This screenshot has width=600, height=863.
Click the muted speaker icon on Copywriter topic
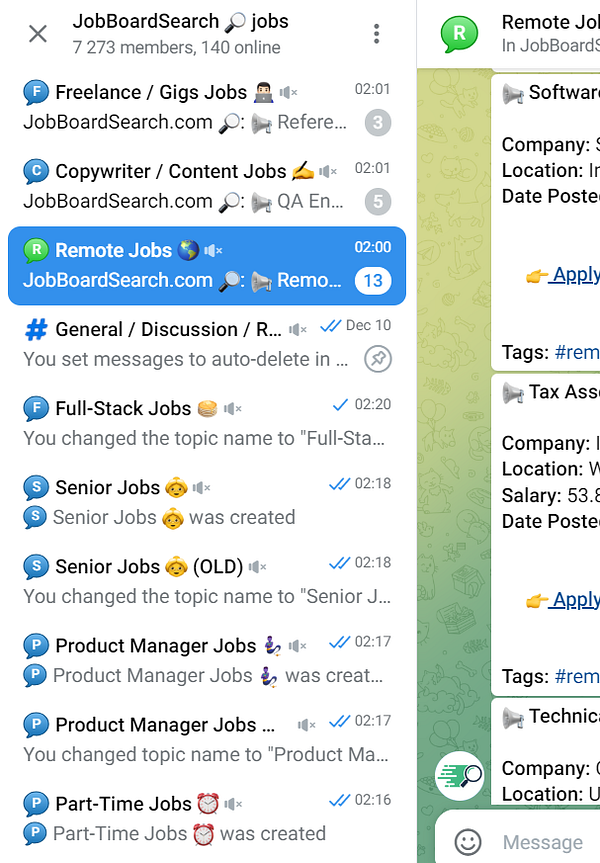click(328, 172)
